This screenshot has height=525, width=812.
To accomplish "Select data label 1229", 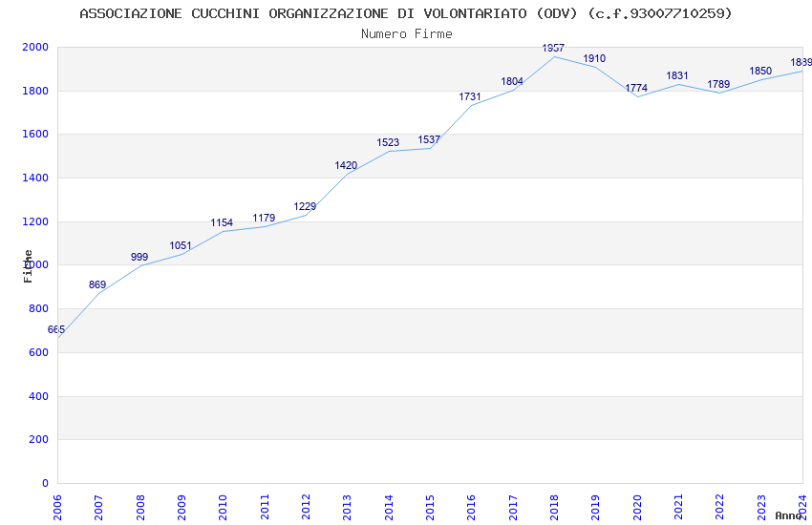I will [305, 207].
